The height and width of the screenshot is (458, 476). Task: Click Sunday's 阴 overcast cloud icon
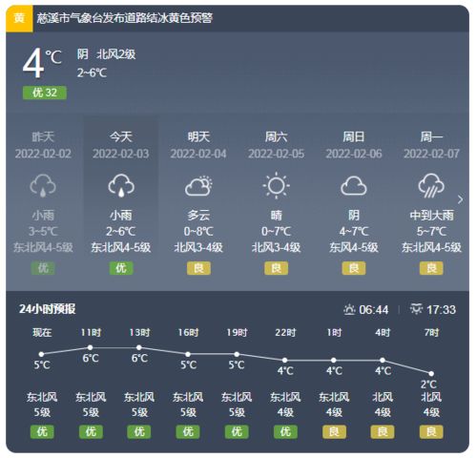(x=354, y=186)
